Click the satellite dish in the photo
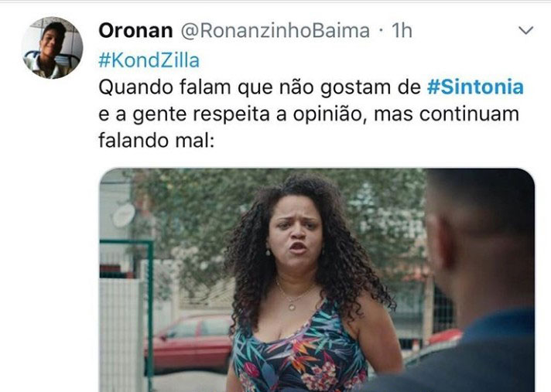The image size is (551, 392). tap(124, 215)
